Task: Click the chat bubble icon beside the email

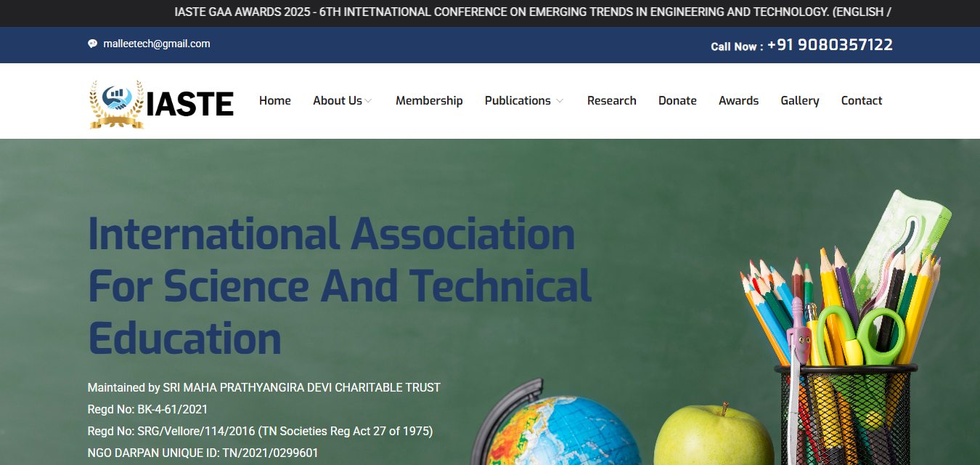Action: pos(92,44)
